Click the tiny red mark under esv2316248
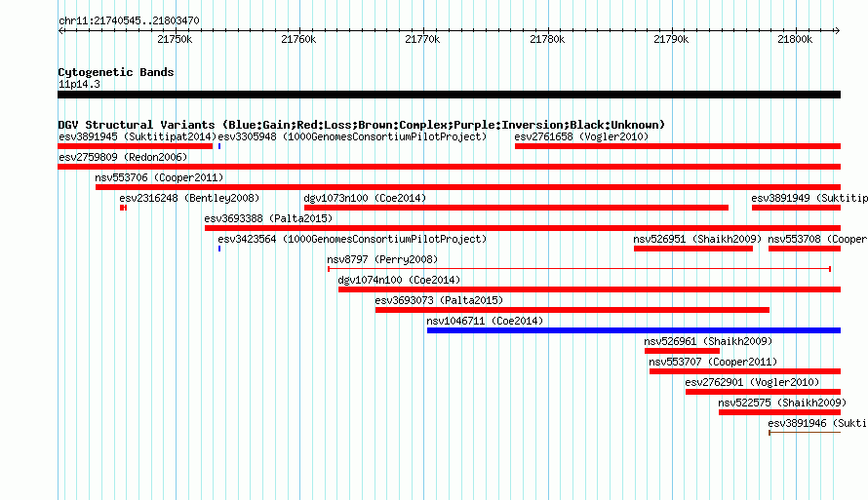The width and height of the screenshot is (868, 500). pyautogui.click(x=124, y=208)
